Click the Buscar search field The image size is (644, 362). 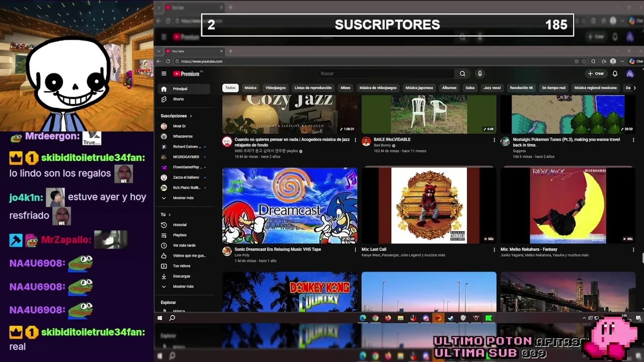click(x=385, y=73)
